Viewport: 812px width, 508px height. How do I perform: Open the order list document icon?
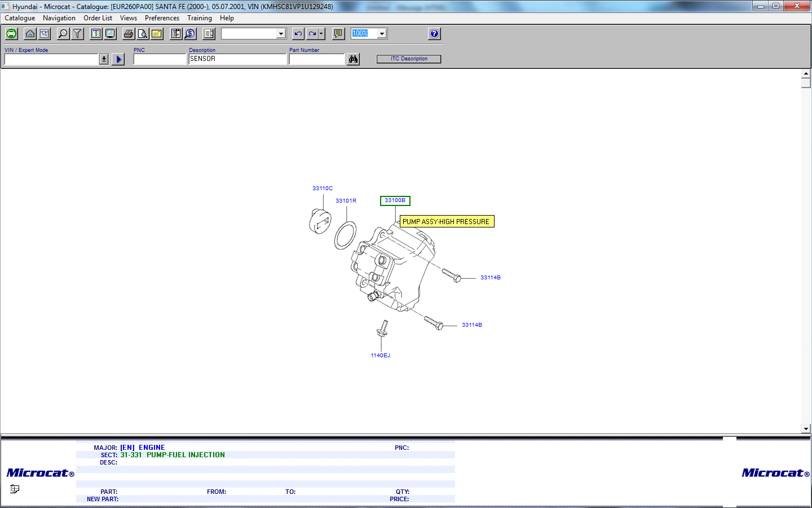(209, 34)
